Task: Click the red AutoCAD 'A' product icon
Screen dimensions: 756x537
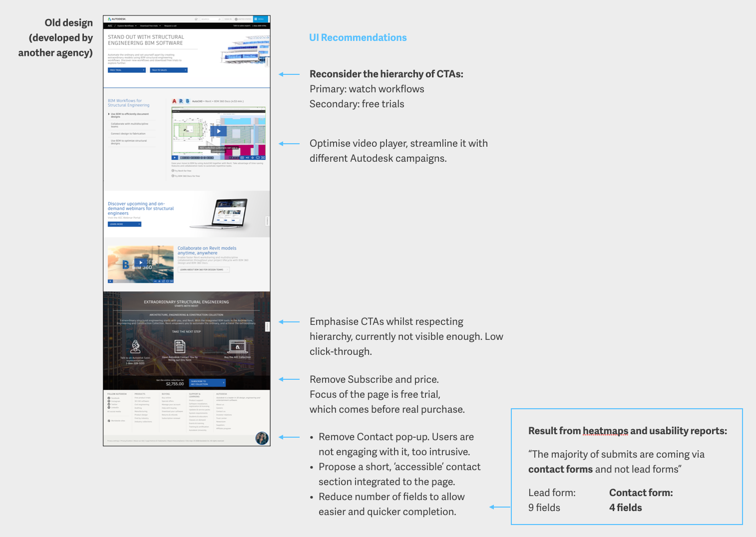Action: tap(174, 101)
